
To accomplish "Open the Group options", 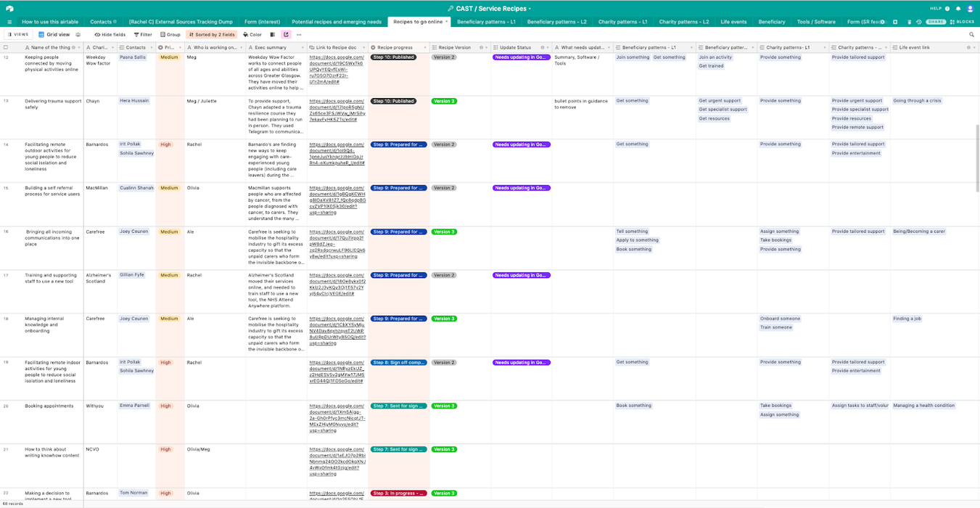I will (170, 34).
